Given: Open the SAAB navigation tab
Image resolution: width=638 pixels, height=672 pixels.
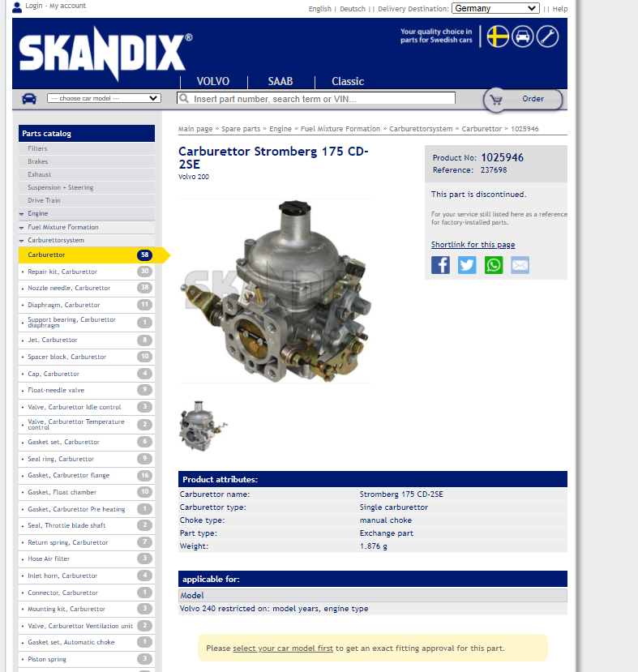Looking at the screenshot, I should (x=280, y=81).
